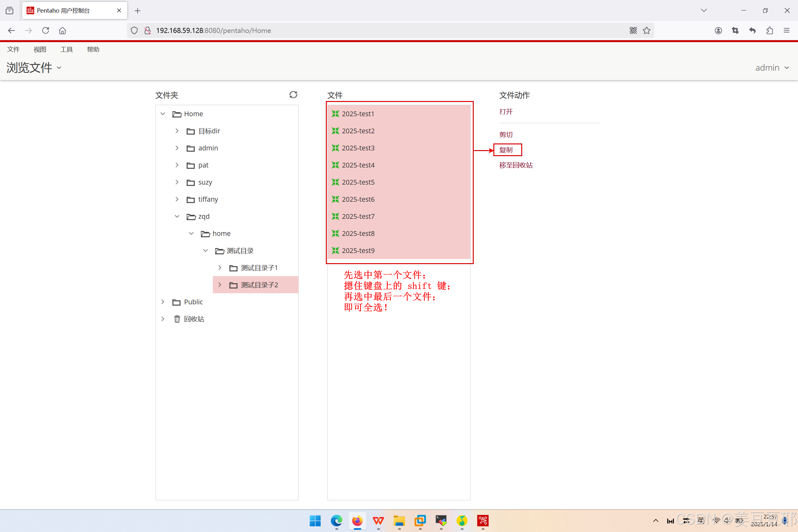Open the 工具 menu
Viewport: 798px width, 532px height.
click(x=66, y=49)
